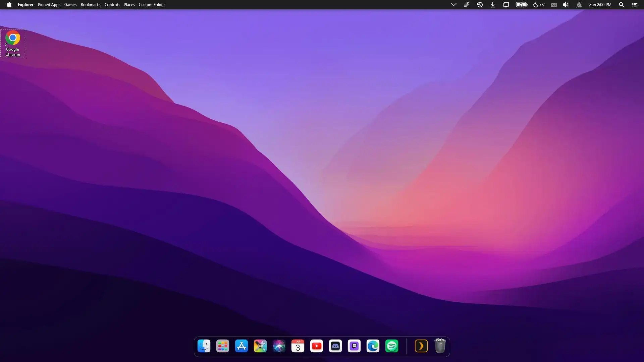Screen dimensions: 644x362
Task: Open the Bookmarks menu
Action: [91, 5]
